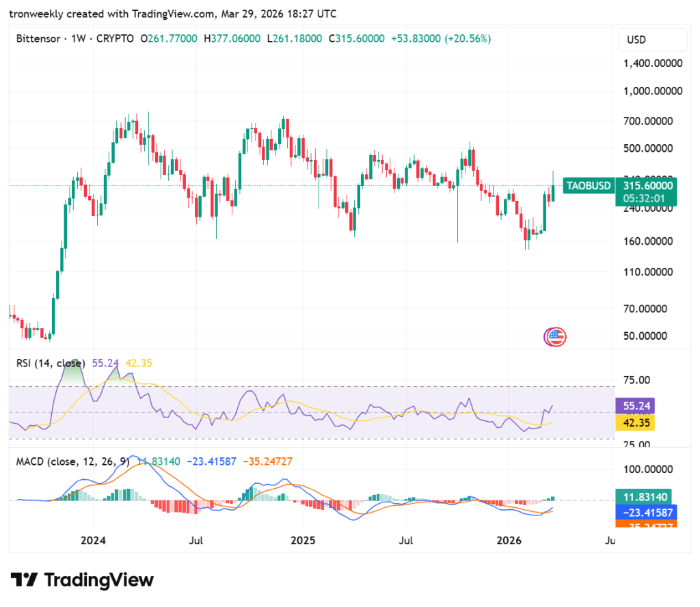The image size is (700, 607).
Task: Click the TradingView logo at bottom left
Action: pyautogui.click(x=25, y=580)
